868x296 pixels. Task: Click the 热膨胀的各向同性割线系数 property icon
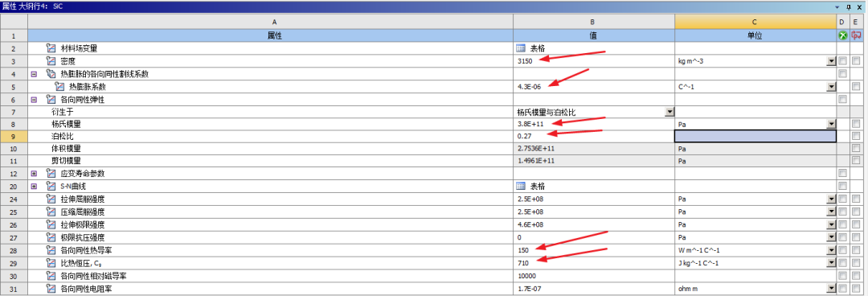coord(51,74)
